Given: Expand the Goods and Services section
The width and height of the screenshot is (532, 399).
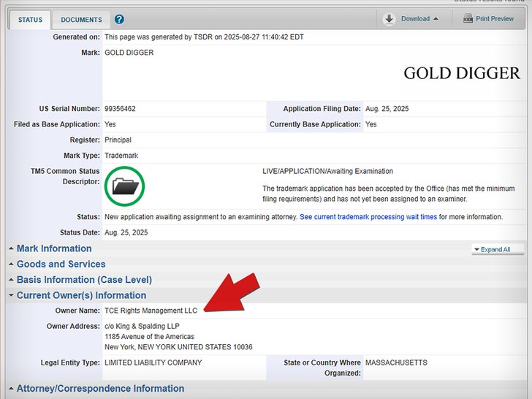Looking at the screenshot, I should click(x=61, y=265).
